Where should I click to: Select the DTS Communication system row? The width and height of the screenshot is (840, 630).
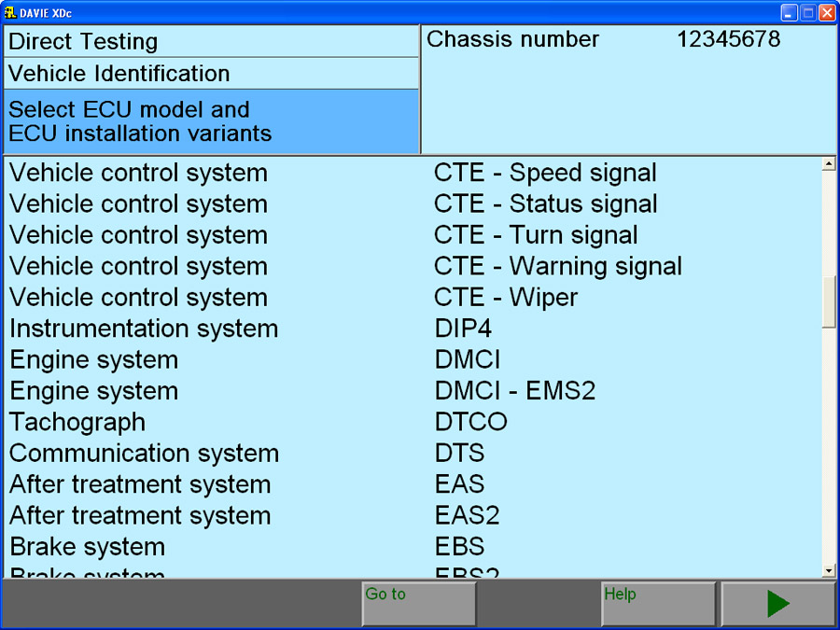pyautogui.click(x=459, y=454)
